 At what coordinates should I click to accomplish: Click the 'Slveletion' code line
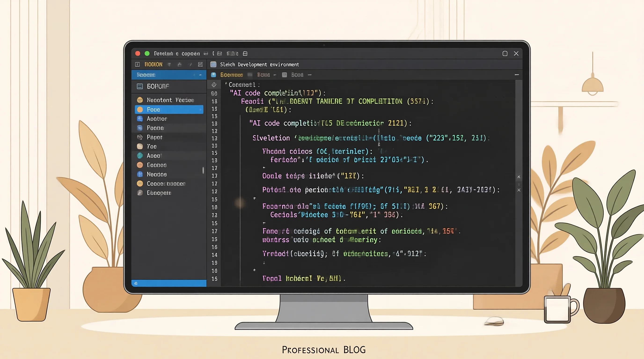(371, 138)
